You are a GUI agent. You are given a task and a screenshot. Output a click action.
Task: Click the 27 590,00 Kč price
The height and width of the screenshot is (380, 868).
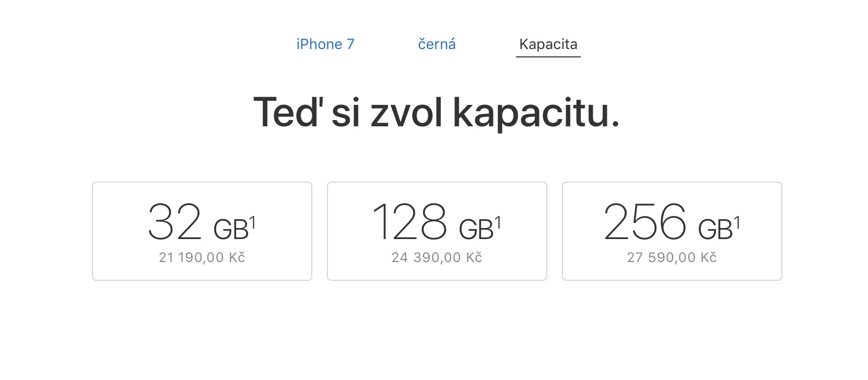coord(672,257)
